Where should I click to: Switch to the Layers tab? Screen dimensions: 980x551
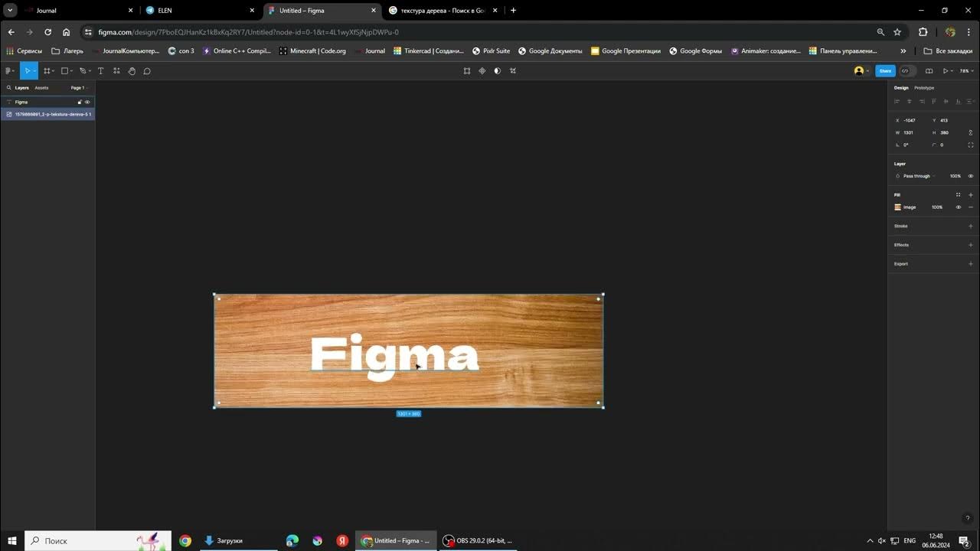[x=22, y=88]
